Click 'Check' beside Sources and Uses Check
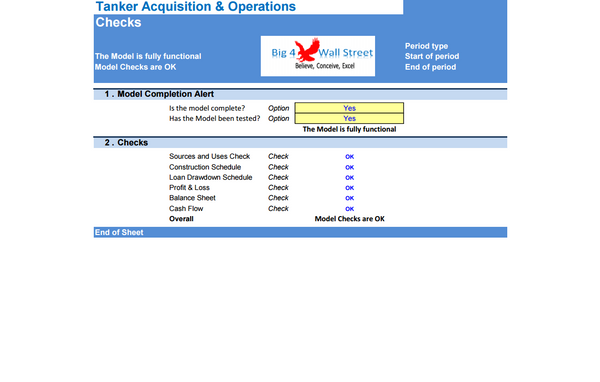The width and height of the screenshot is (600, 382). tap(278, 157)
